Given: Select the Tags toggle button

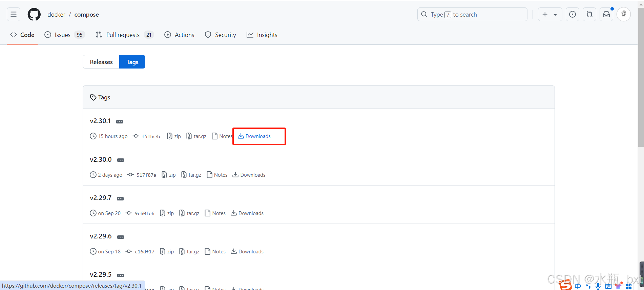Looking at the screenshot, I should coord(132,62).
